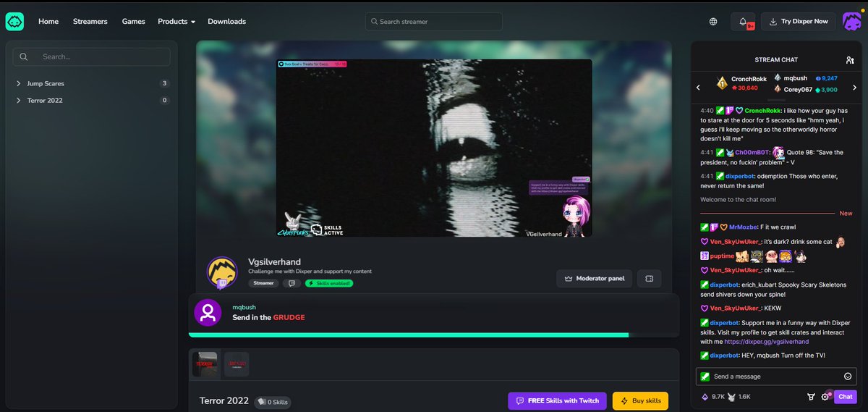The image size is (868, 412).
Task: Click mqbush name in top leaderboard
Action: (795, 77)
